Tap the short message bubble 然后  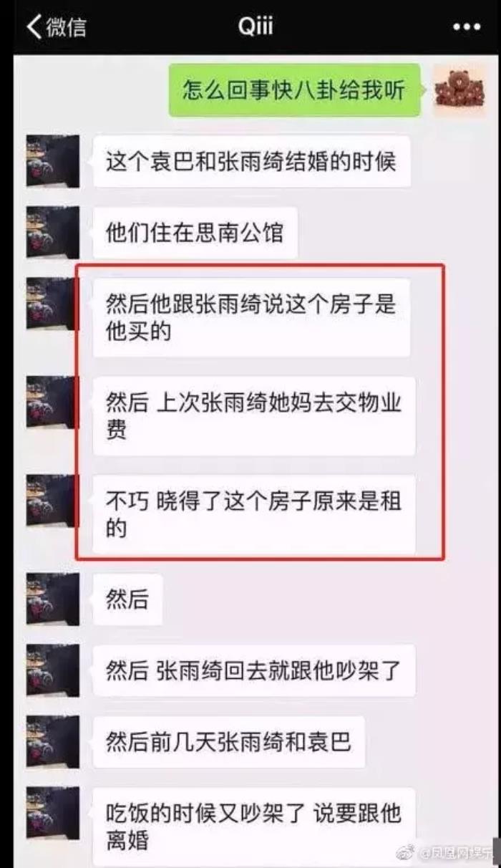[x=127, y=599]
